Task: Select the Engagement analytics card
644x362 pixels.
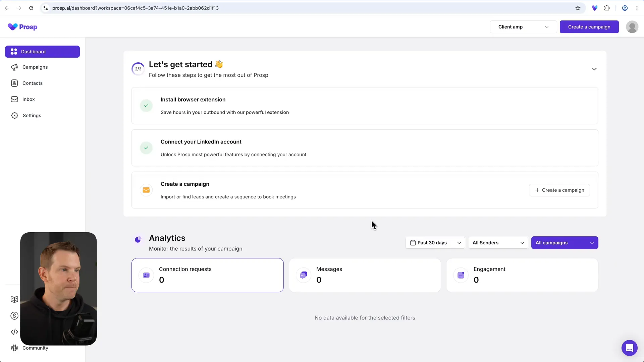Action: point(522,275)
